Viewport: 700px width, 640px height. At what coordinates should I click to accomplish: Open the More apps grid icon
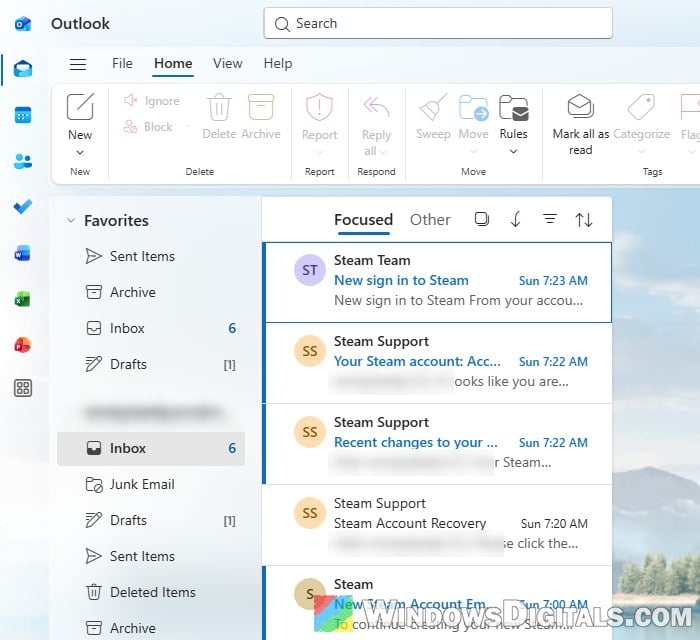[x=23, y=388]
